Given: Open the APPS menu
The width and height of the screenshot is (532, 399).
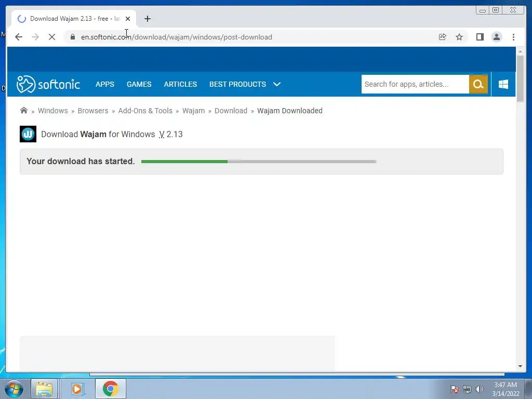Looking at the screenshot, I should (x=105, y=84).
